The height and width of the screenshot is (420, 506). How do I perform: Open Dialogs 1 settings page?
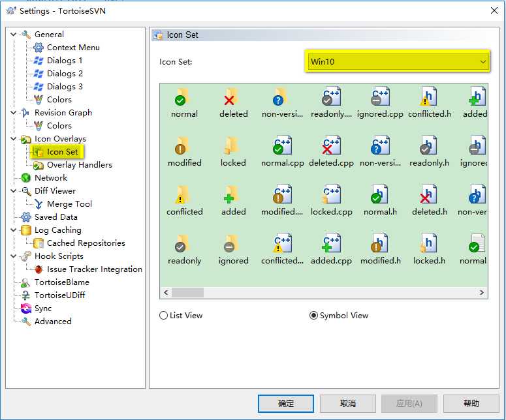(x=65, y=61)
